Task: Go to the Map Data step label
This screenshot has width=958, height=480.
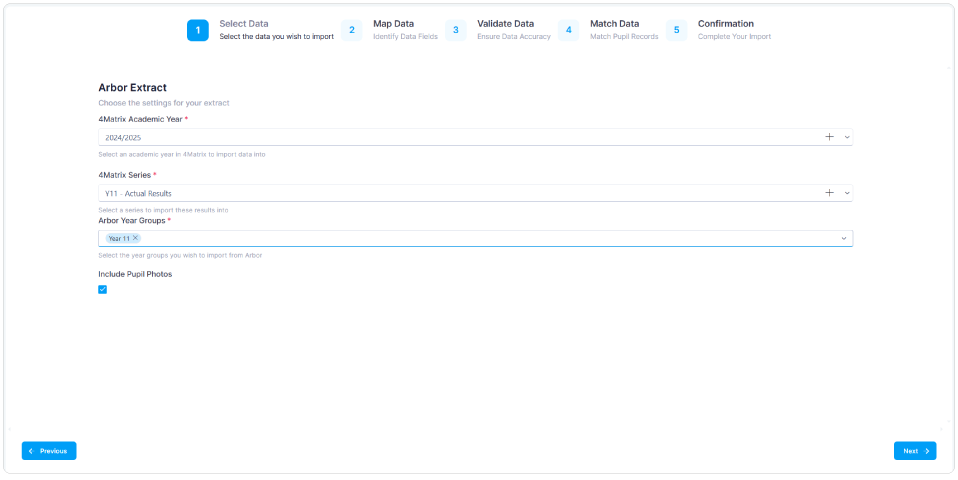Action: [x=393, y=24]
